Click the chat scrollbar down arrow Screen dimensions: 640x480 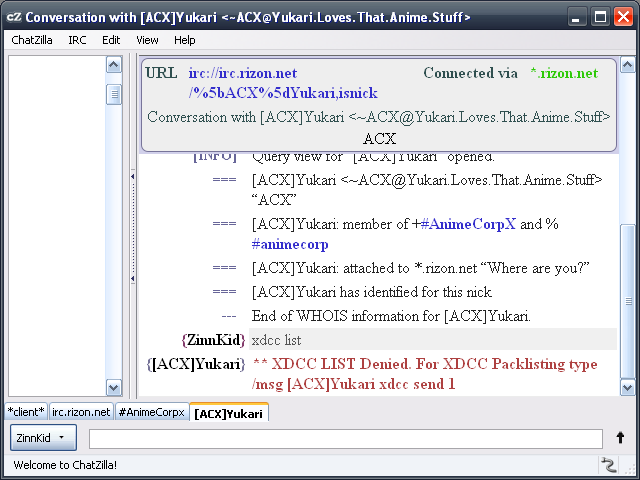click(x=627, y=388)
